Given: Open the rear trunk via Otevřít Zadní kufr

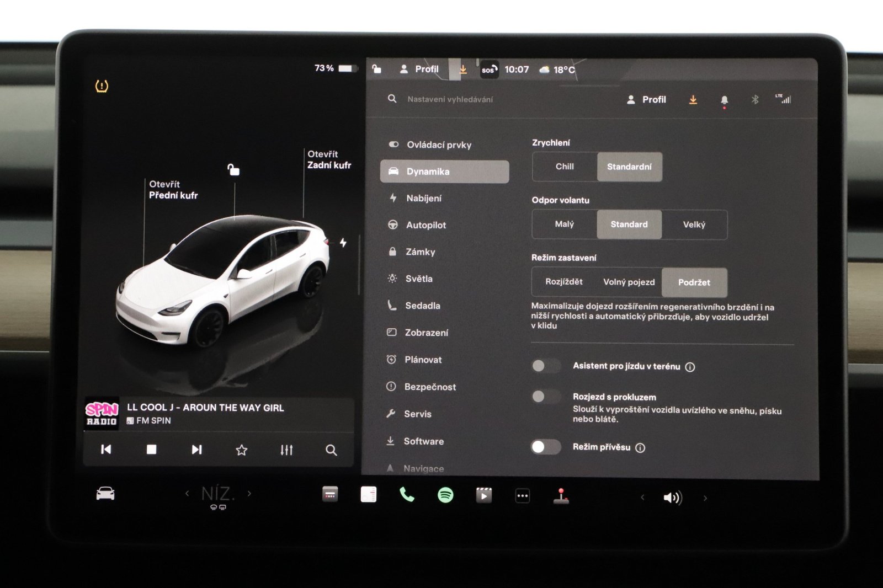Looking at the screenshot, I should [x=329, y=159].
